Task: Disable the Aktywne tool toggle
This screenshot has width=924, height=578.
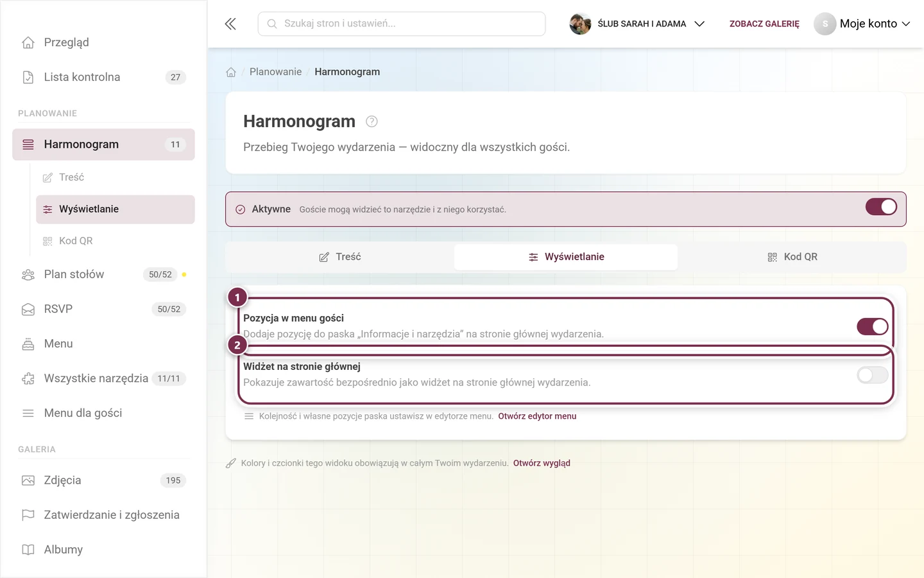Action: (x=881, y=207)
